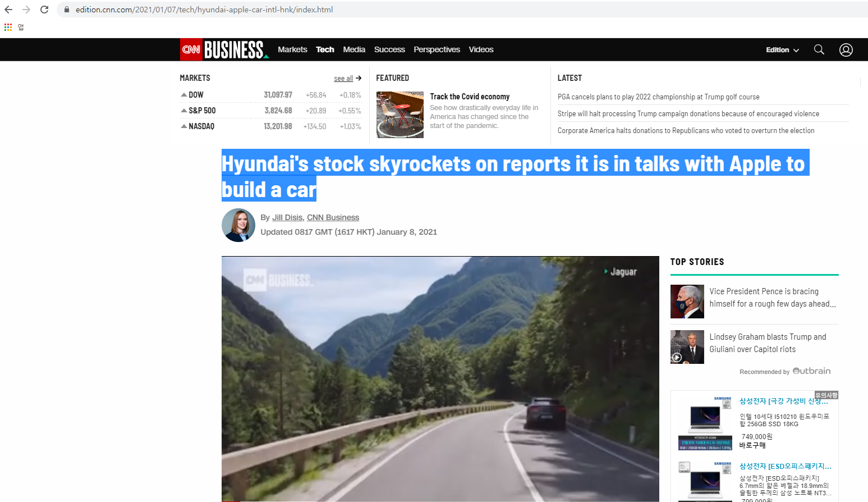868x502 pixels.
Task: Open Vice President Pence story headline
Action: coord(773,298)
